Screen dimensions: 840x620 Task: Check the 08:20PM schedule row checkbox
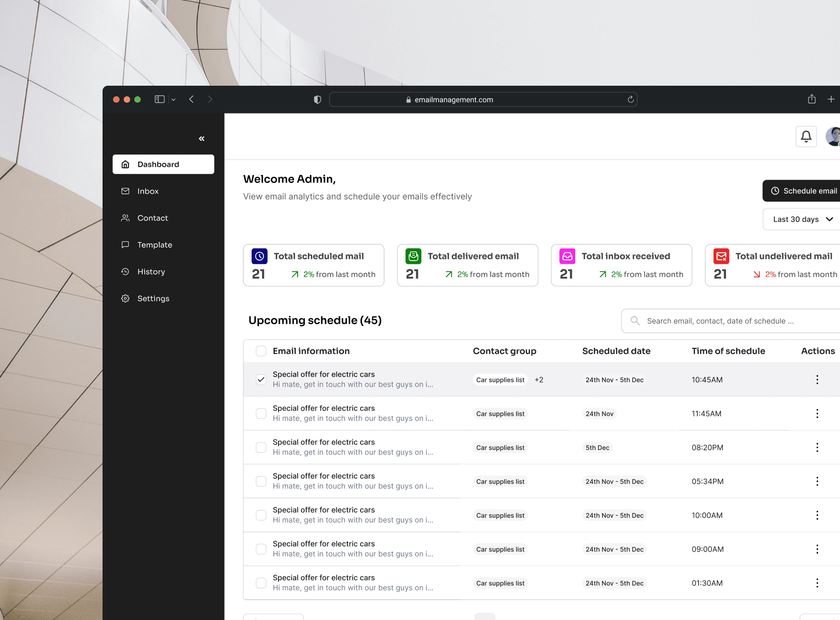(x=261, y=447)
